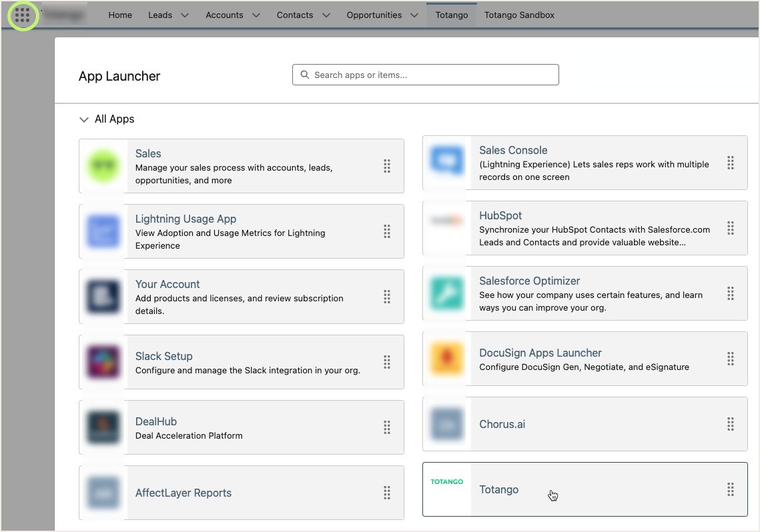
Task: Switch to the Totango Sandbox tab
Action: tap(519, 15)
